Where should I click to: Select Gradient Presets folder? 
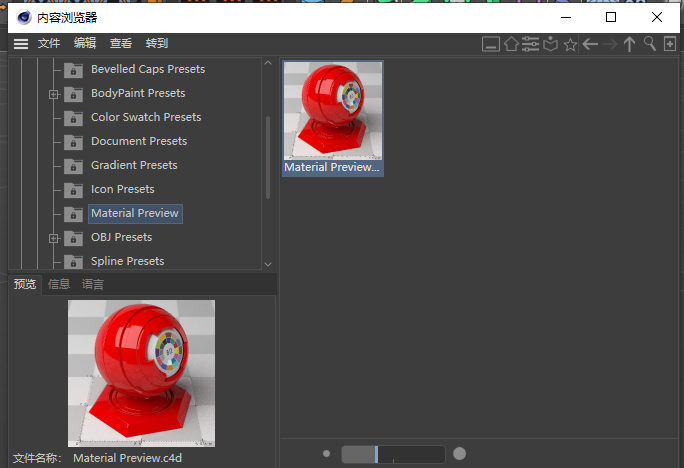134,165
